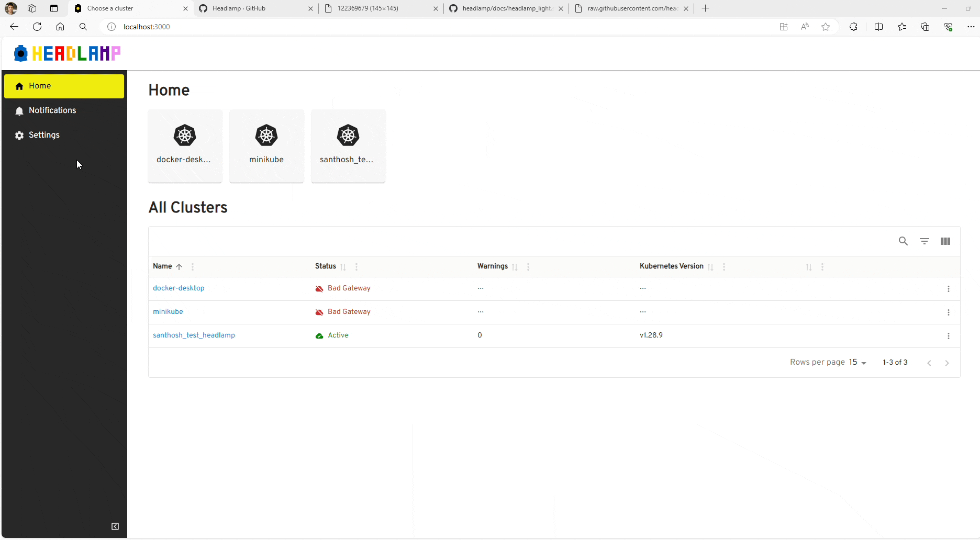The image size is (980, 540).
Task: Open the Notifications bell in the sidebar
Action: [x=52, y=110]
